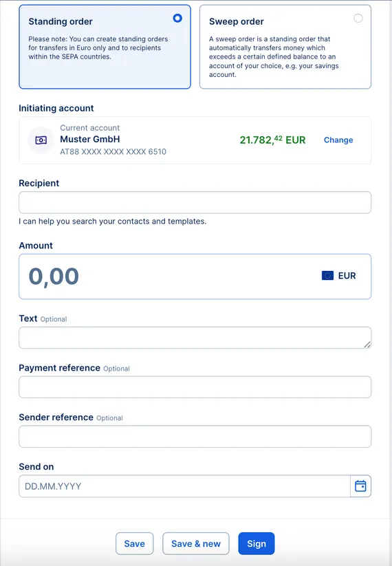
Task: Focus the Payment reference field
Action: (195, 387)
